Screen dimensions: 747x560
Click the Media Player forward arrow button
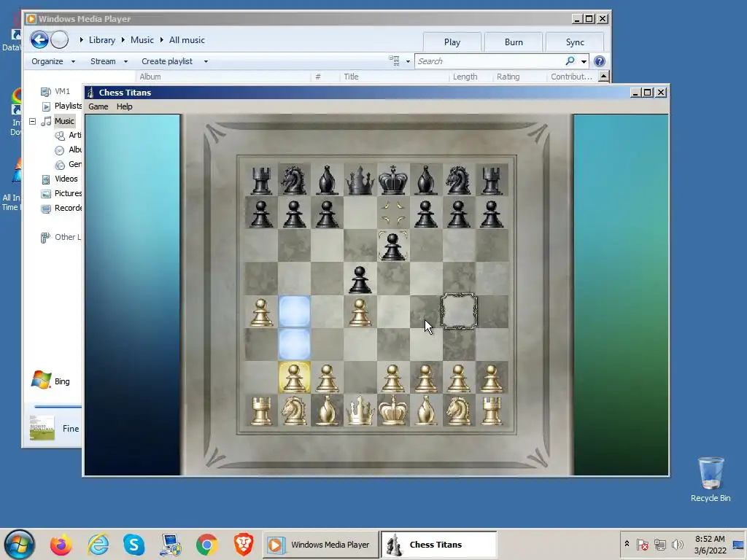click(x=60, y=39)
